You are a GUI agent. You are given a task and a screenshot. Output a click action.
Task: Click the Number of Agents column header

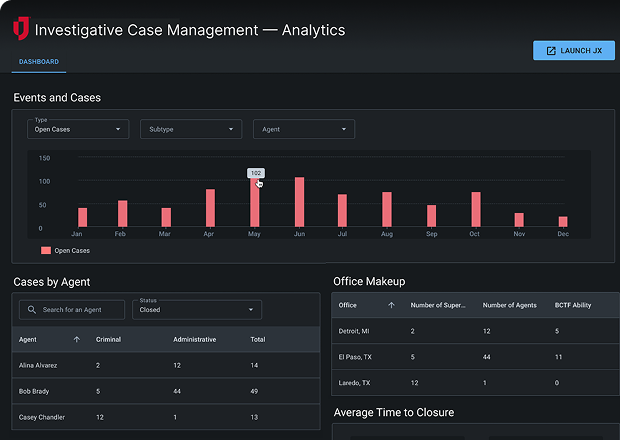[x=510, y=305]
